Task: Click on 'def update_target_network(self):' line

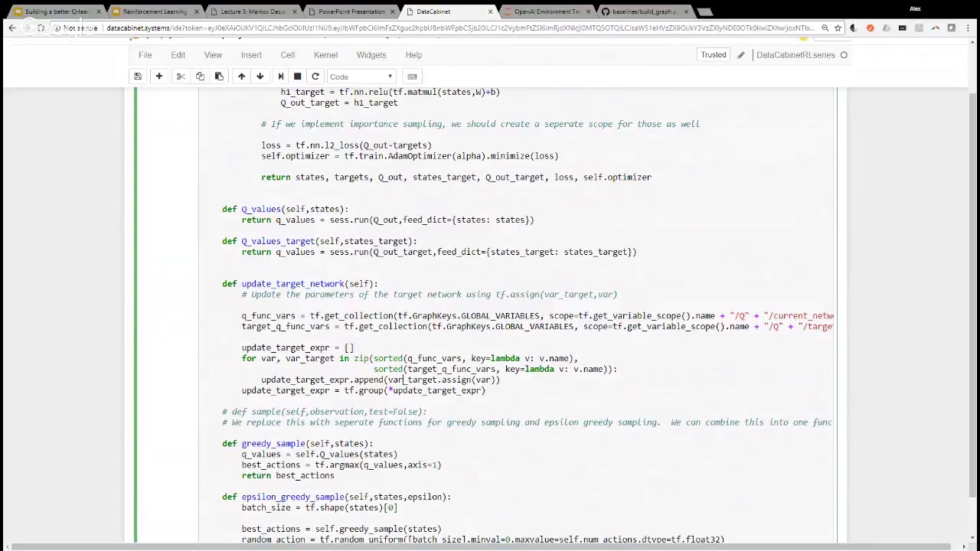Action: pos(300,284)
